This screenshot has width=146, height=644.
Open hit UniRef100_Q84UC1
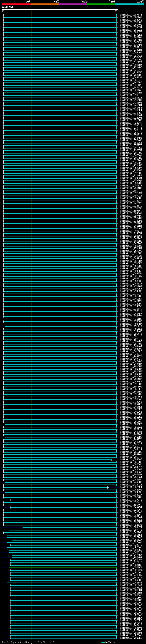pos(131,20)
